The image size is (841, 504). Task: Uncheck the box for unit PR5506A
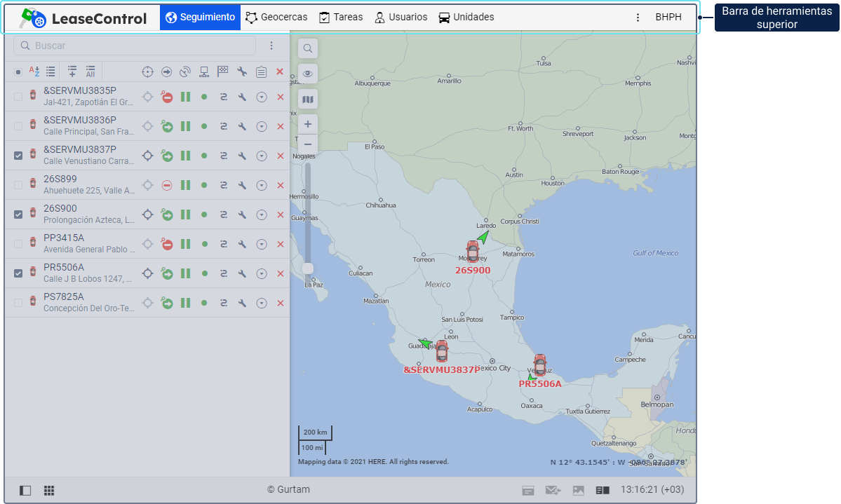[x=18, y=273]
